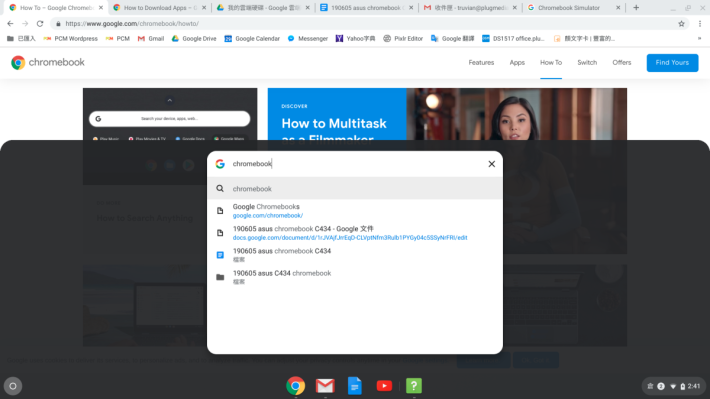
Task: Open 190605 asus chromebook C434 Google 文件 link
Action: click(x=355, y=233)
